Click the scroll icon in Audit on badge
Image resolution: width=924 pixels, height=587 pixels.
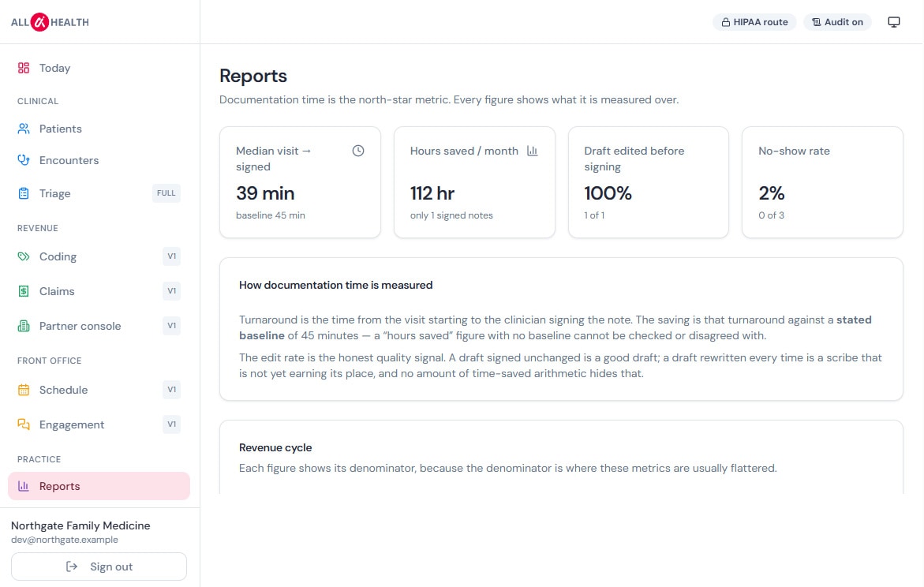click(x=816, y=22)
